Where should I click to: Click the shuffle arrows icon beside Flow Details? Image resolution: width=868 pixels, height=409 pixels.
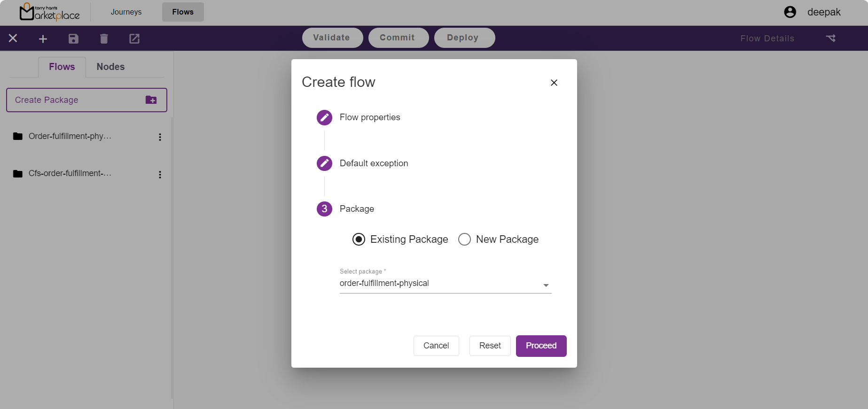point(831,39)
